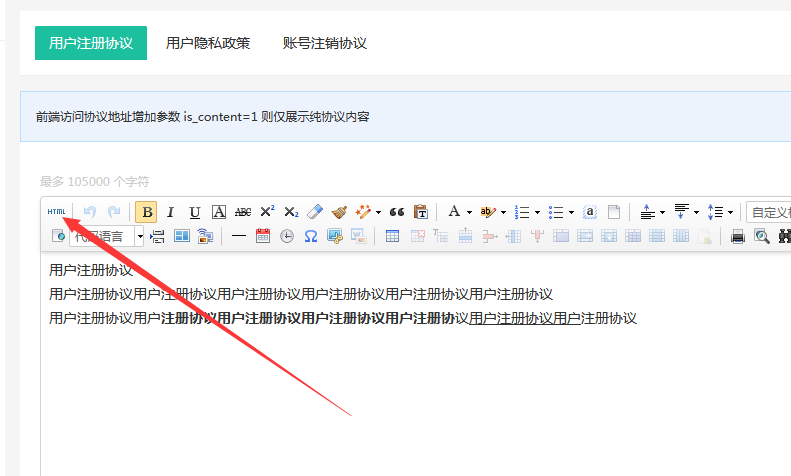Open bullet list style dropdown
The height and width of the screenshot is (476, 791).
coord(571,212)
